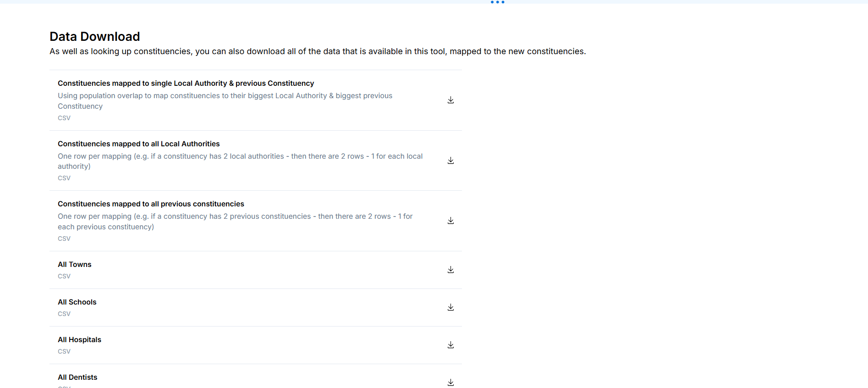Download single Local Authority & previous Constituency CSV
The image size is (868, 388).
tap(450, 100)
